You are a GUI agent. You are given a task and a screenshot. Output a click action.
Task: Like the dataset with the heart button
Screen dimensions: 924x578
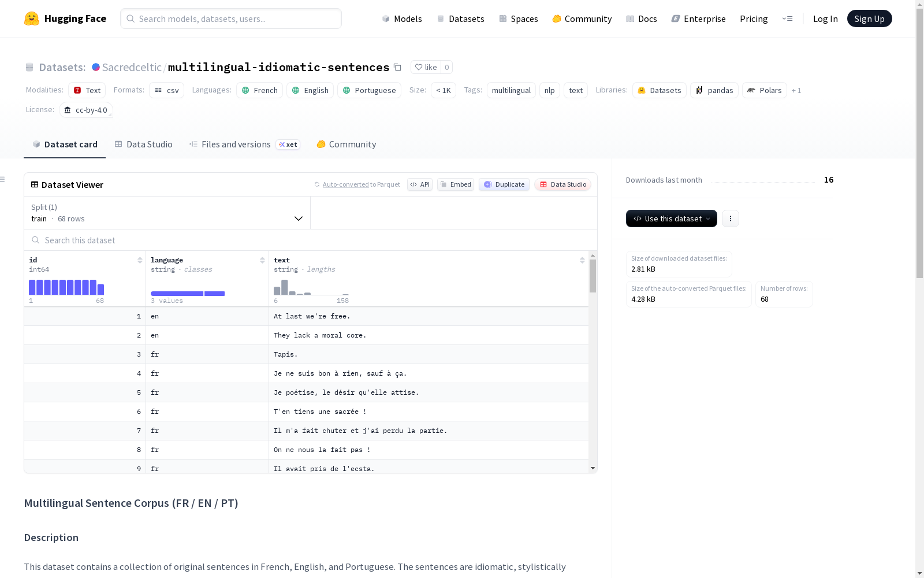pyautogui.click(x=426, y=67)
